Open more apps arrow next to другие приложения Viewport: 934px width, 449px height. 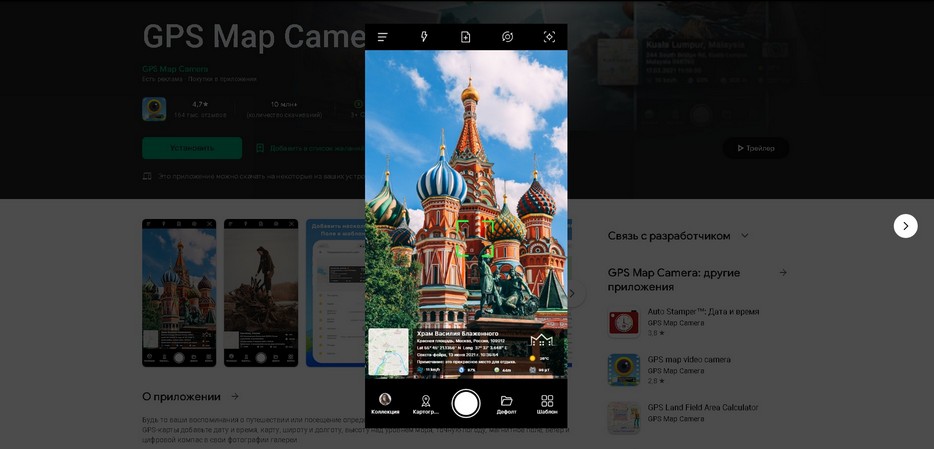(x=783, y=272)
